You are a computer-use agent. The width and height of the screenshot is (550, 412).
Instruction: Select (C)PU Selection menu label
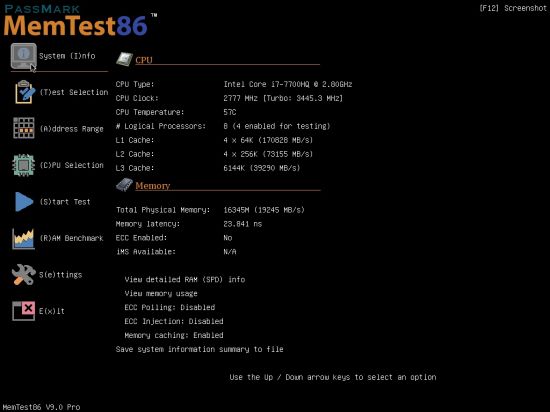(72, 165)
